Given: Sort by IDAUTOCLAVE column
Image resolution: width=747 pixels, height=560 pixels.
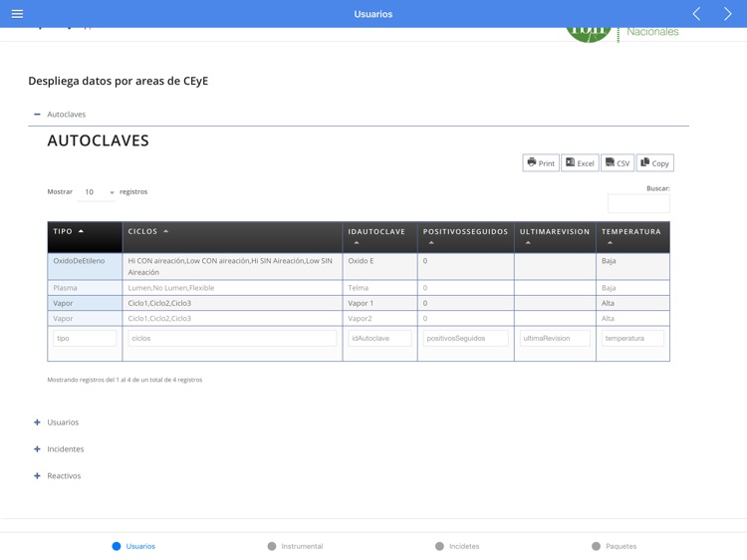Looking at the screenshot, I should click(x=380, y=237).
